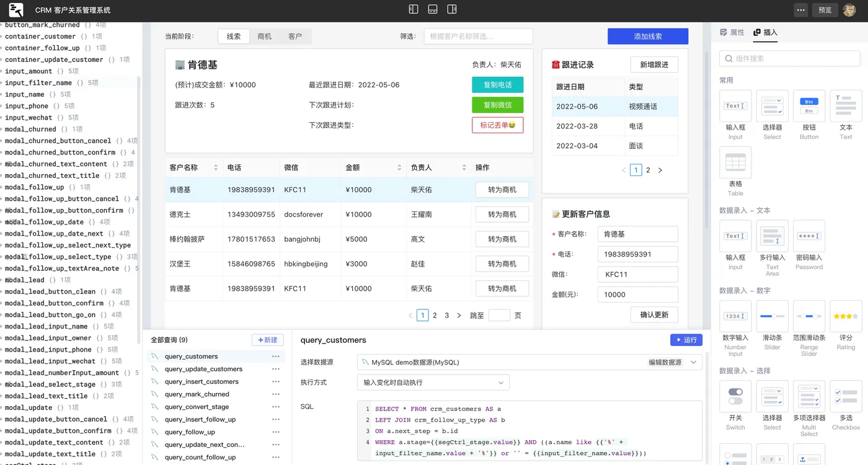Select query_update_customers in the query list
Viewport: 868px width, 465px height.
tap(203, 369)
